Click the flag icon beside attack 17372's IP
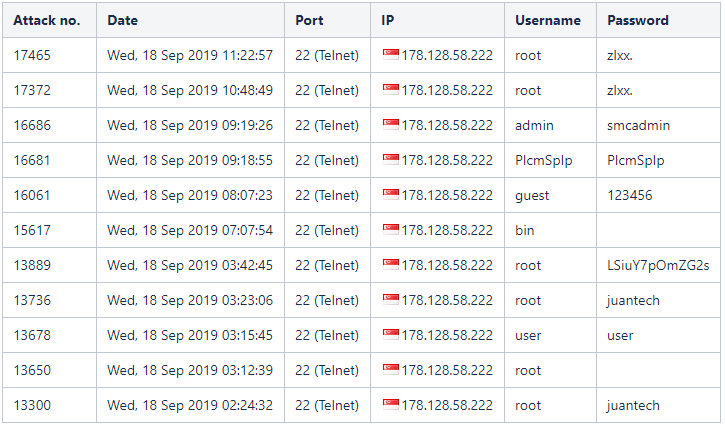Screen dimensions: 725x429 (391, 89)
